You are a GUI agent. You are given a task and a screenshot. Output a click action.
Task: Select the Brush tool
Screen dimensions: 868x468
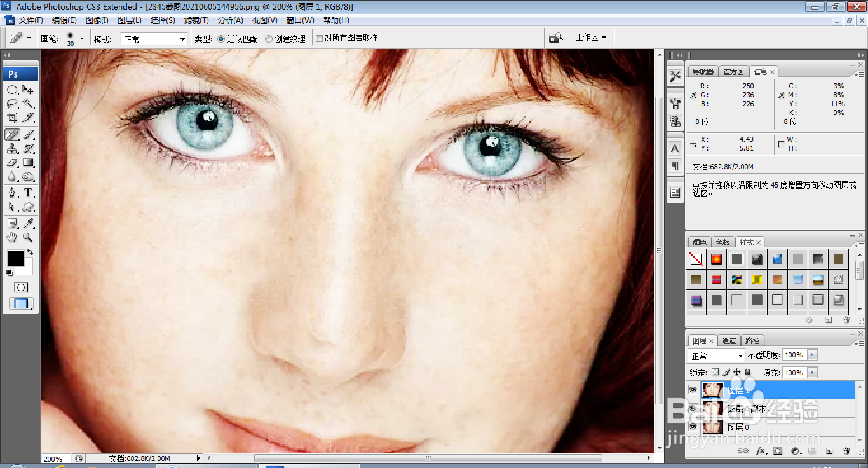click(x=28, y=134)
